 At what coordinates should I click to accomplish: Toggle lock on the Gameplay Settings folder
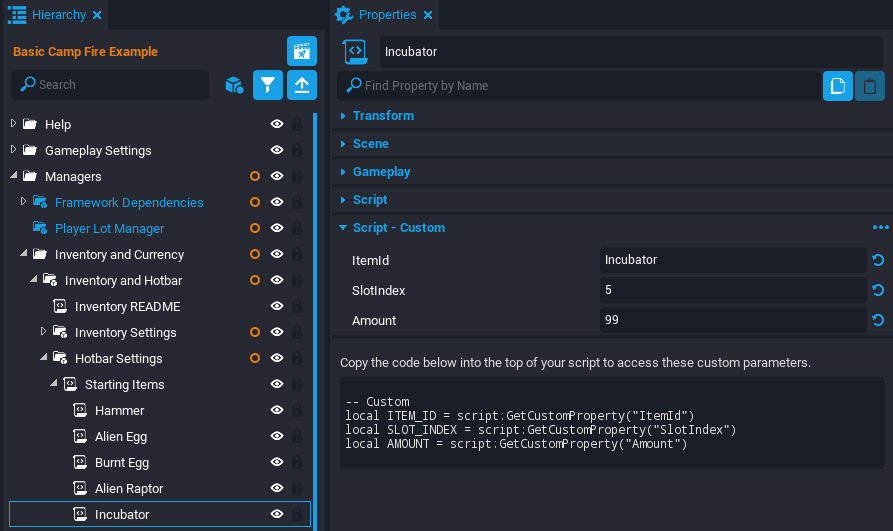coord(296,150)
